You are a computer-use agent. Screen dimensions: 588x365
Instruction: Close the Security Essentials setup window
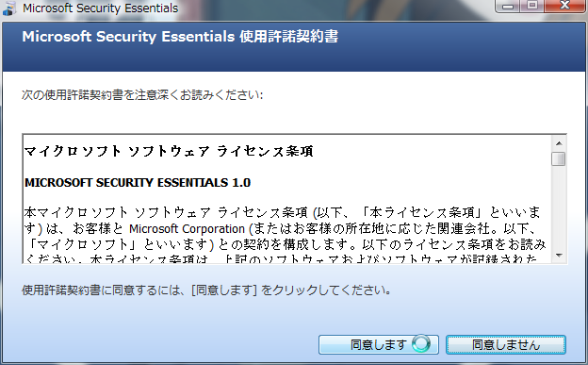(564, 6)
